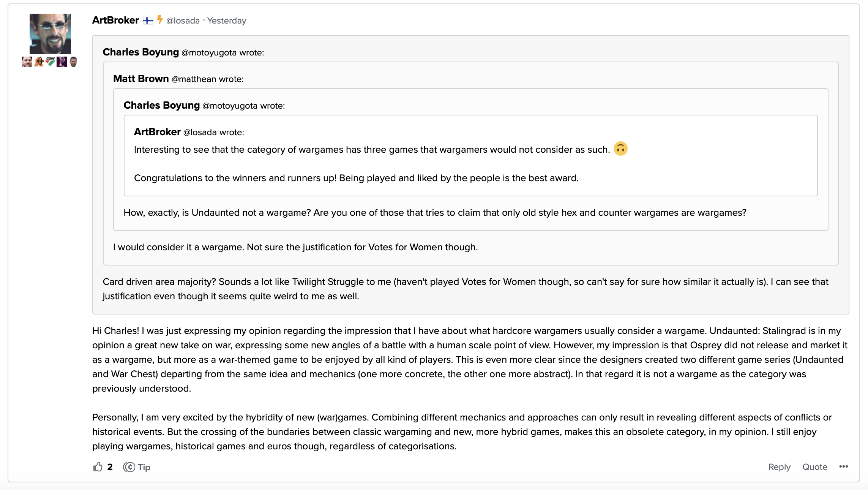Click the Tip coin icon

[129, 467]
